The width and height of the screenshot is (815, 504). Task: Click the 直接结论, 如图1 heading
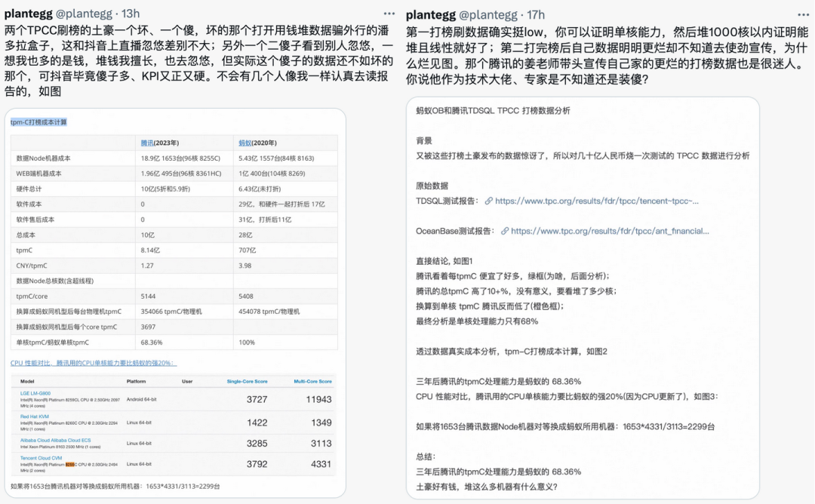tap(444, 261)
